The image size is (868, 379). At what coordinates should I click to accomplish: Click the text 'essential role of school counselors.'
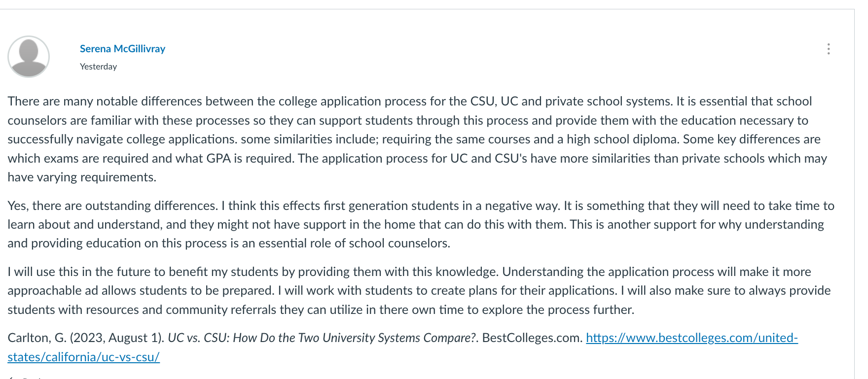354,243
